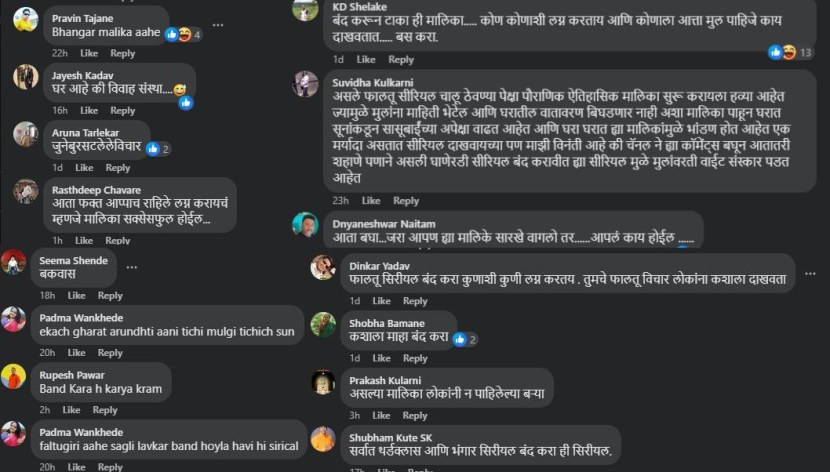Open options menu for Pravin Tajane's comment

point(218,25)
